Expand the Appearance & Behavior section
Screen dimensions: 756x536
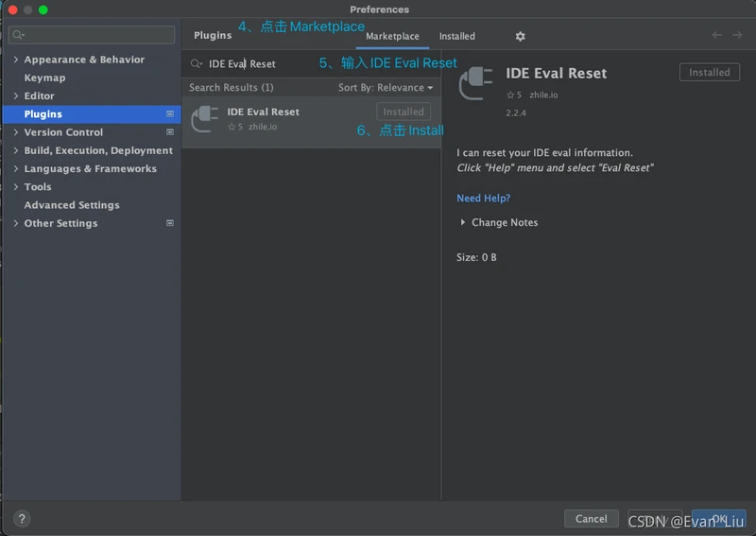[x=16, y=60]
